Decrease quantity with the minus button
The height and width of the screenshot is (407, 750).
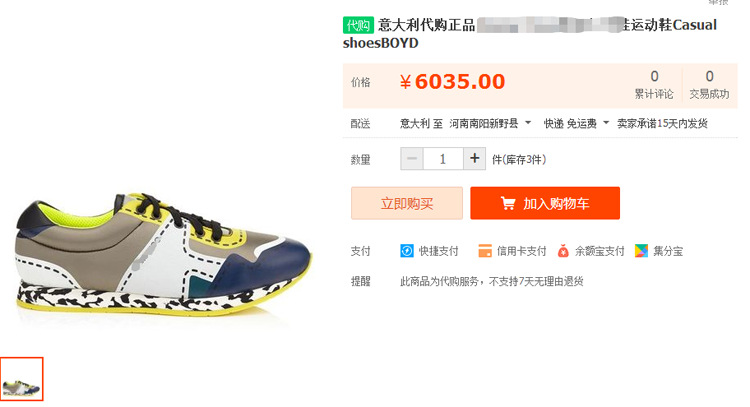tap(412, 158)
